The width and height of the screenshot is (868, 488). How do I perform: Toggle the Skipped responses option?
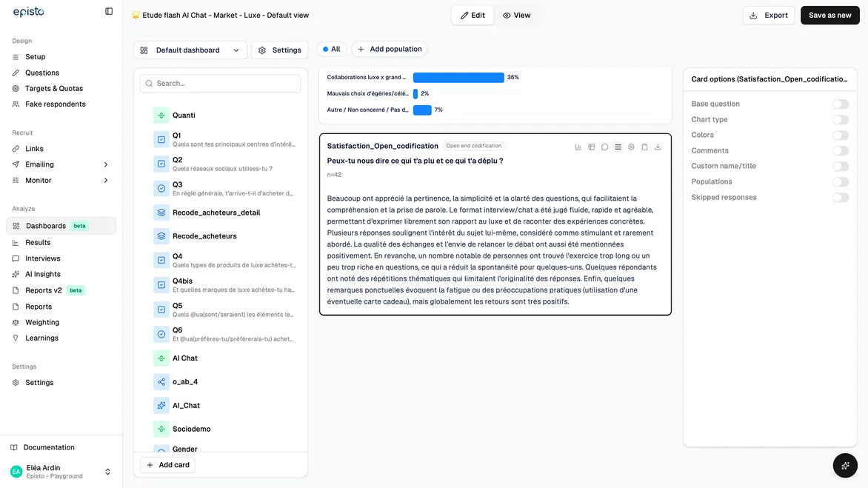click(x=841, y=198)
